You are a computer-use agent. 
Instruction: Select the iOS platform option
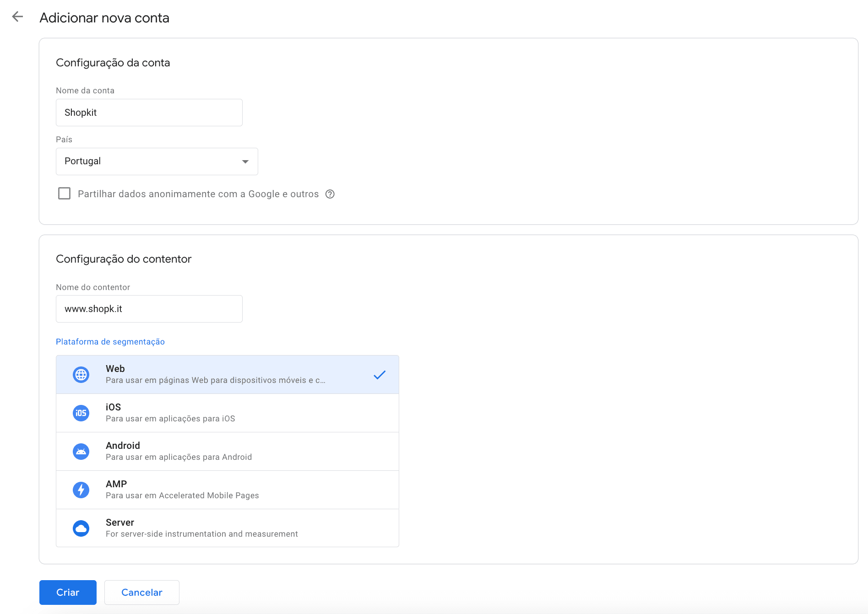227,413
